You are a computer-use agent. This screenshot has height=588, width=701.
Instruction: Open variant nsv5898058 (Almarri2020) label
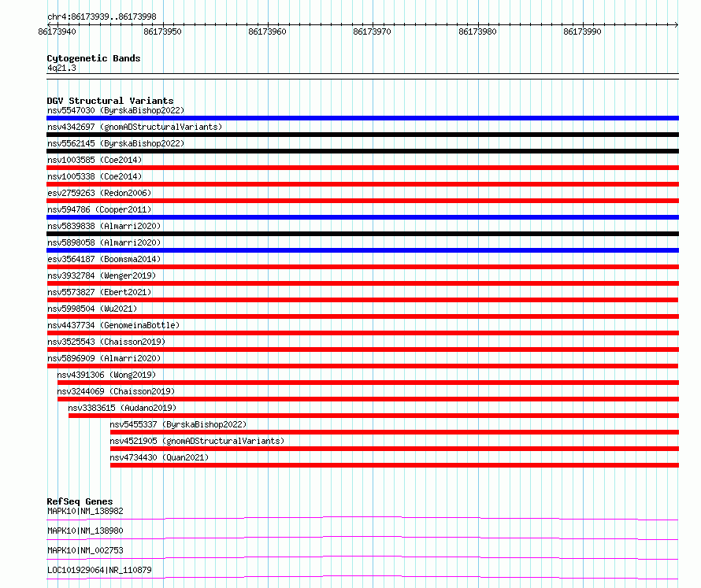[104, 242]
